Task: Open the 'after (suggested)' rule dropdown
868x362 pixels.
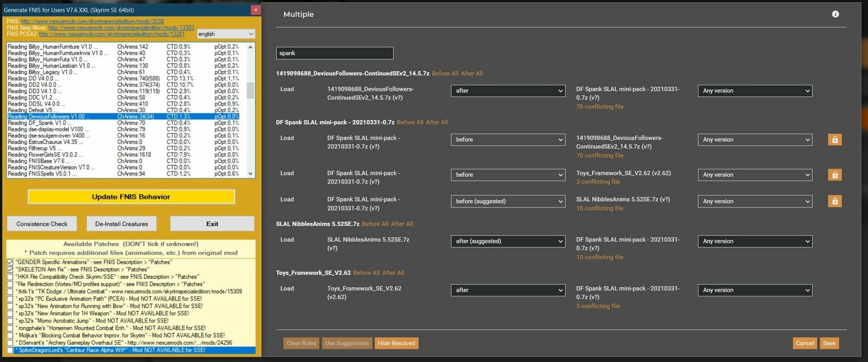Action: click(x=508, y=241)
